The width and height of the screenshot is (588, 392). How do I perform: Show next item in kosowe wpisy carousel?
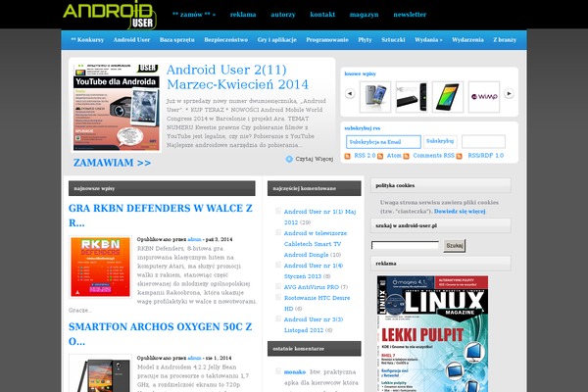[509, 93]
